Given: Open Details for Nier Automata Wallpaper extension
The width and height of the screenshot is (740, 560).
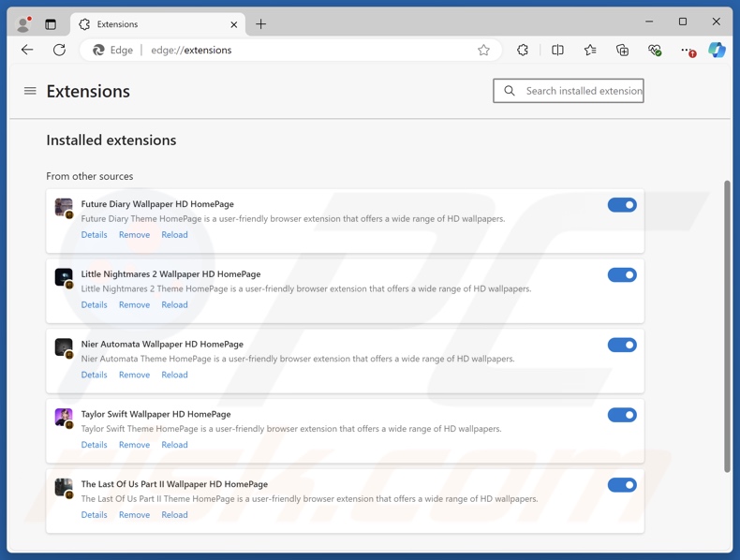Looking at the screenshot, I should click(x=94, y=375).
